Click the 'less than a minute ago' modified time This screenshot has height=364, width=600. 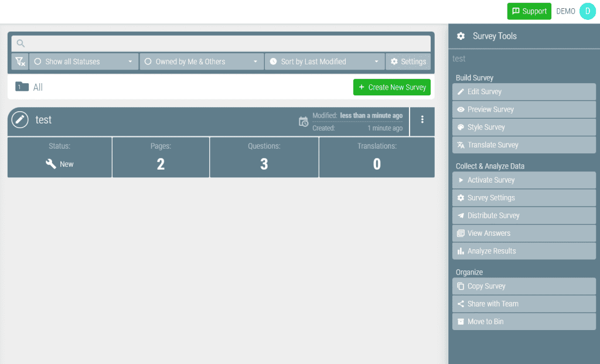pyautogui.click(x=371, y=115)
